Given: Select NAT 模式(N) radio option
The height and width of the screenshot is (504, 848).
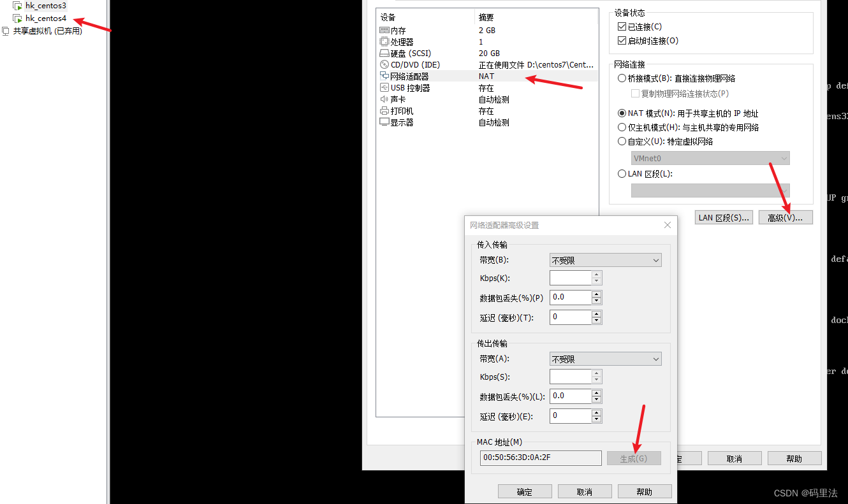Looking at the screenshot, I should point(622,113).
